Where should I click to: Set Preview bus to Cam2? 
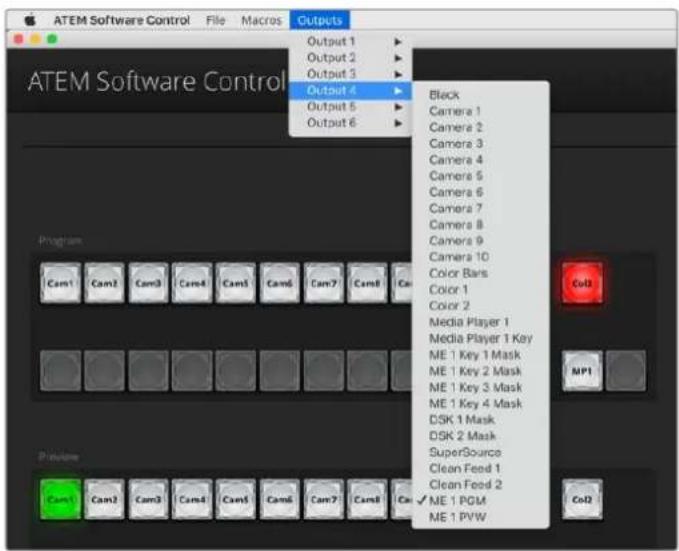[x=104, y=499]
